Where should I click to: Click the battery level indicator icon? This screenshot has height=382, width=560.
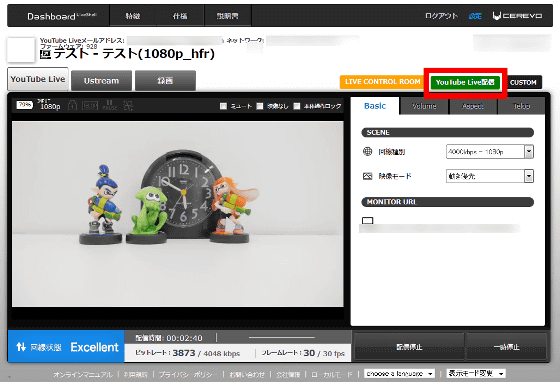click(25, 105)
